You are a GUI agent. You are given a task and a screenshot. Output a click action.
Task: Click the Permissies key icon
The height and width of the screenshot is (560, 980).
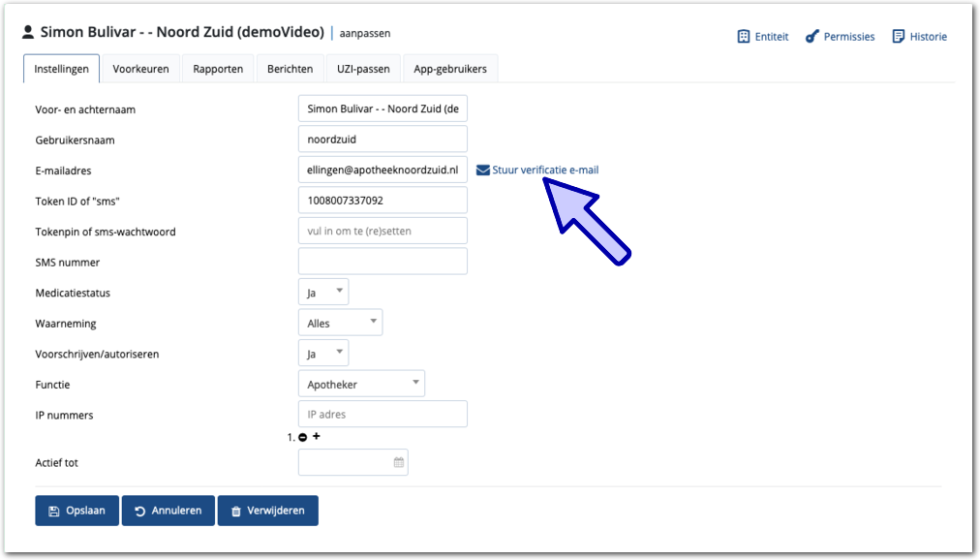[x=812, y=37]
